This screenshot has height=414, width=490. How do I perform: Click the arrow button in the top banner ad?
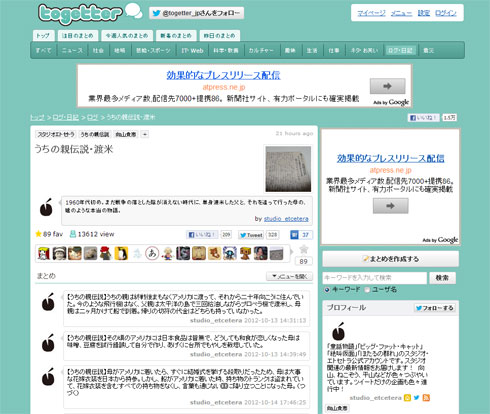coord(387,86)
